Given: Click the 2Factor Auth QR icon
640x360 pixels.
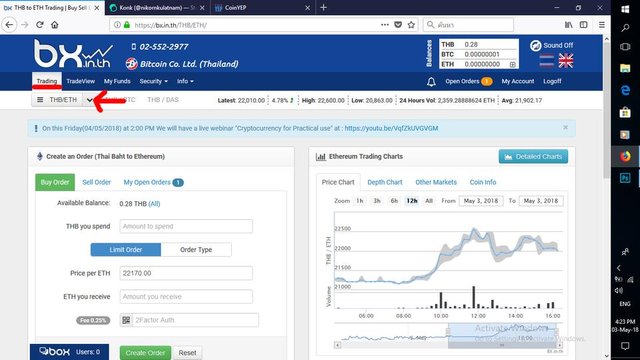Looking at the screenshot, I should 126,320.
